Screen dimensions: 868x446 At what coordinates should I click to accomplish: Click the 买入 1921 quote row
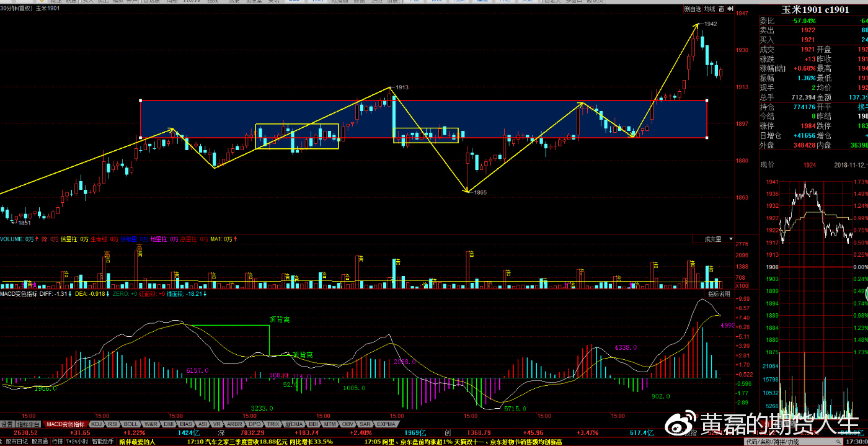pos(813,40)
